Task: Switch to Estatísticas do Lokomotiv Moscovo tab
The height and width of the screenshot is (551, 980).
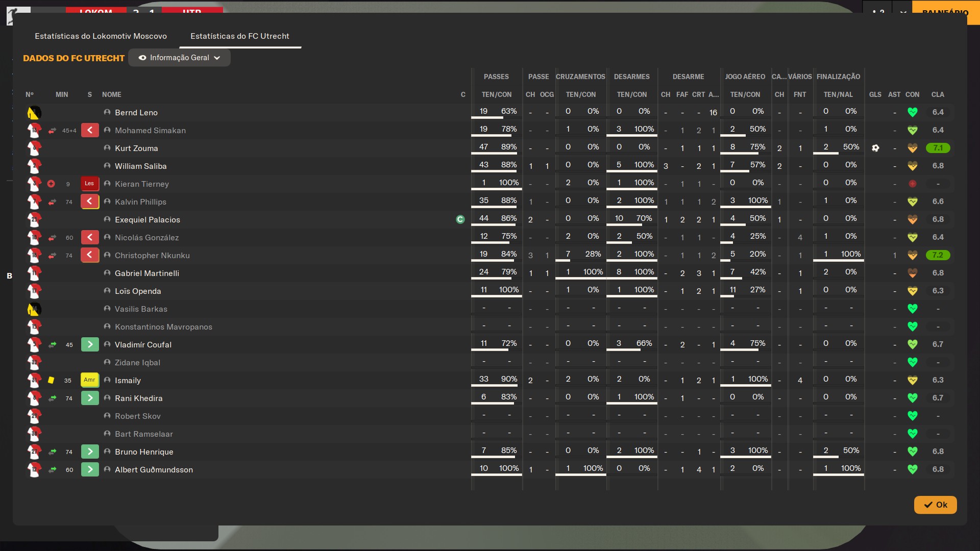Action: tap(101, 36)
